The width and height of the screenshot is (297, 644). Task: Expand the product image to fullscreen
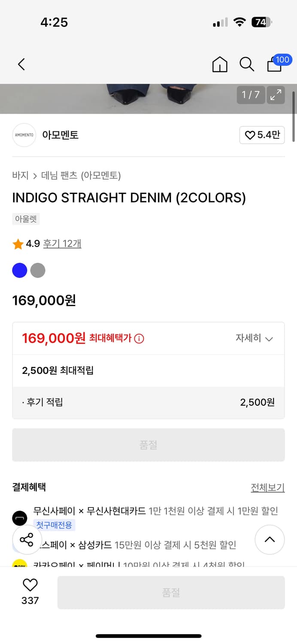pyautogui.click(x=276, y=95)
